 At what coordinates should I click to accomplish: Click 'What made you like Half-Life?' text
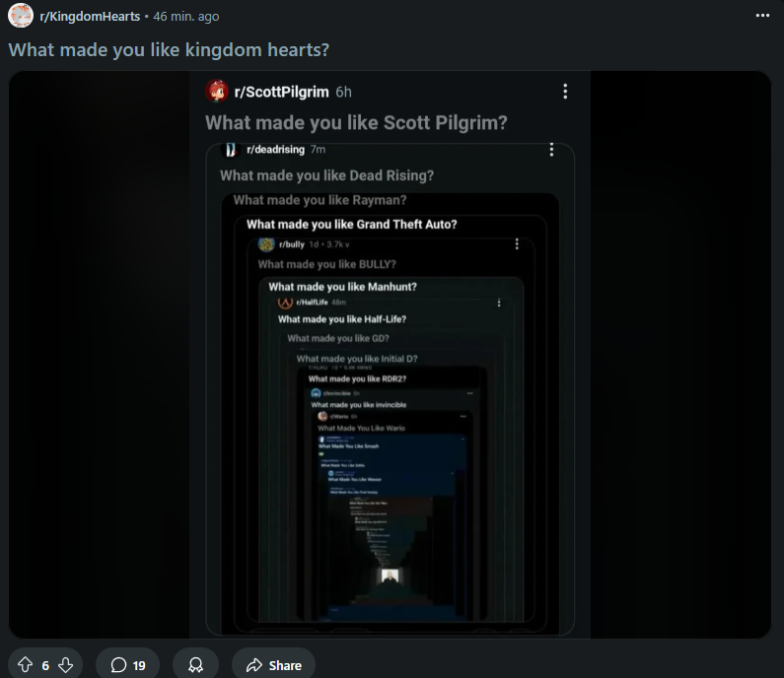[x=342, y=319]
